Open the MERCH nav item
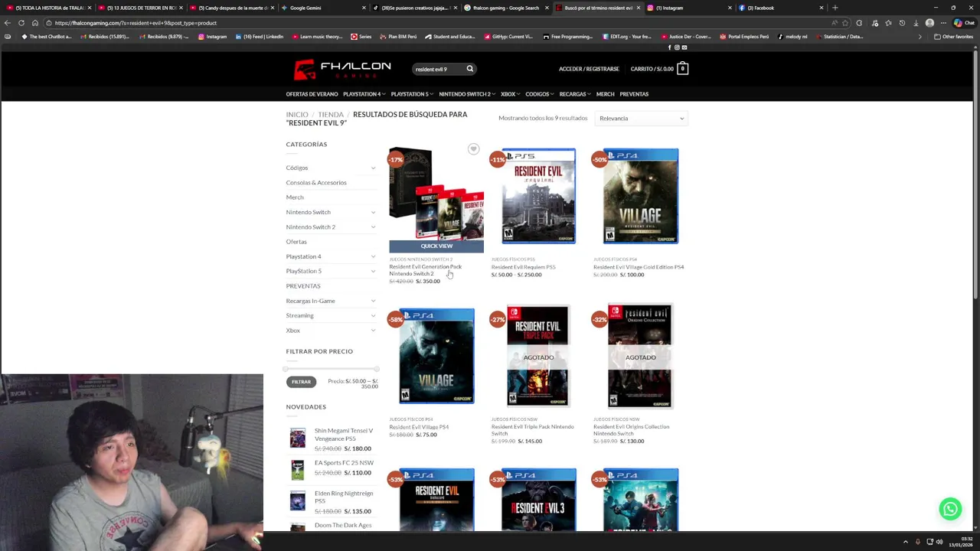 click(605, 94)
